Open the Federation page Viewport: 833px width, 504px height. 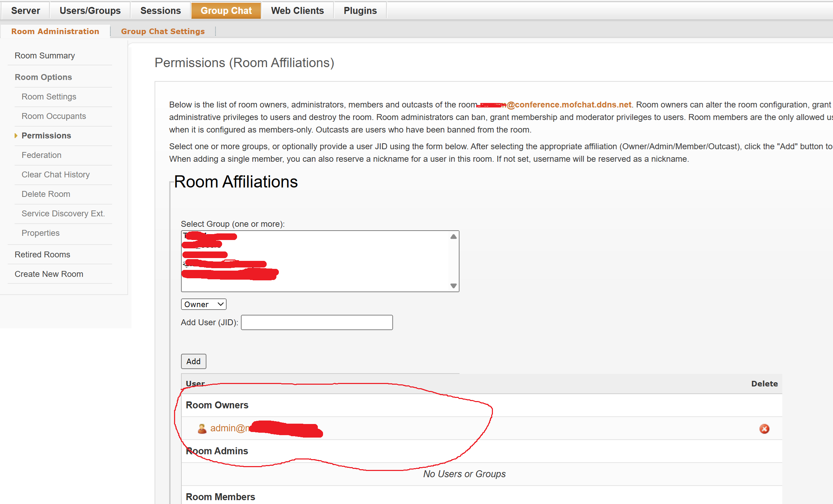tap(41, 155)
